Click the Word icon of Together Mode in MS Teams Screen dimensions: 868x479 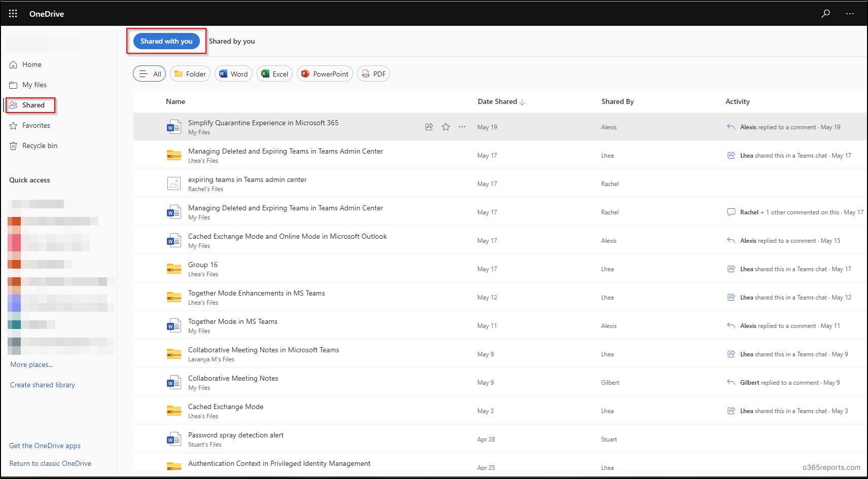[x=174, y=325]
